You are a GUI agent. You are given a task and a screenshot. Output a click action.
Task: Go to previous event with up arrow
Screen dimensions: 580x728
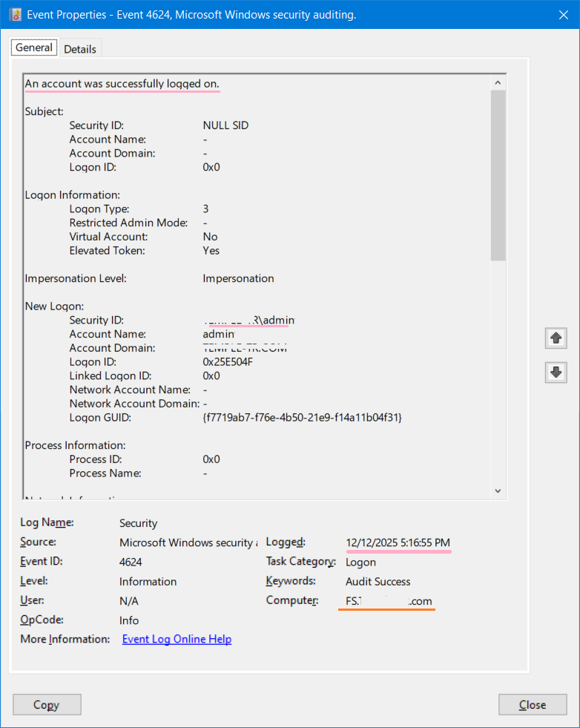coord(556,338)
